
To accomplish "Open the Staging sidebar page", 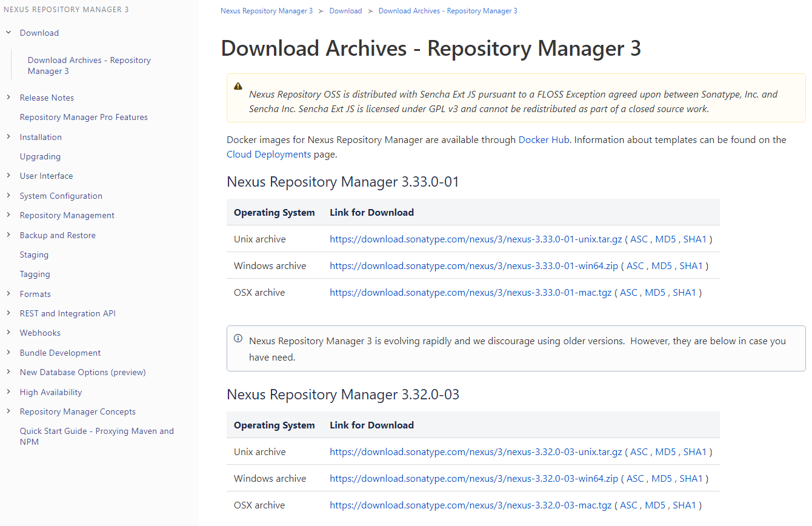I will click(x=34, y=255).
